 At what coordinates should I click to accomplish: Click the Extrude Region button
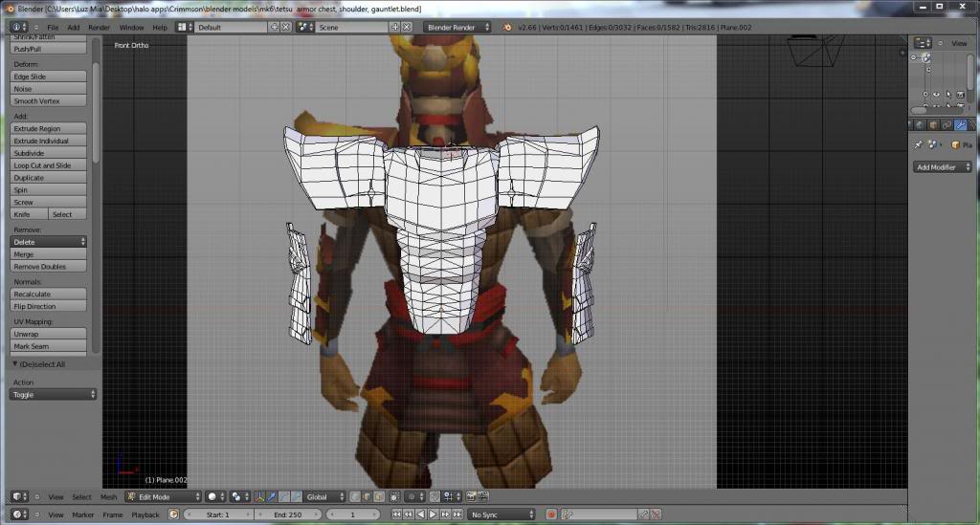(x=48, y=128)
